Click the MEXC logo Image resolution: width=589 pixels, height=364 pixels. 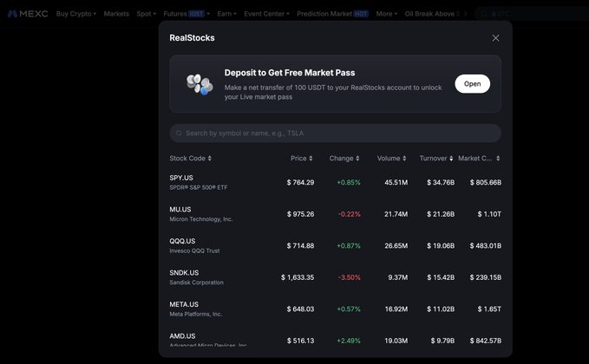coord(28,14)
